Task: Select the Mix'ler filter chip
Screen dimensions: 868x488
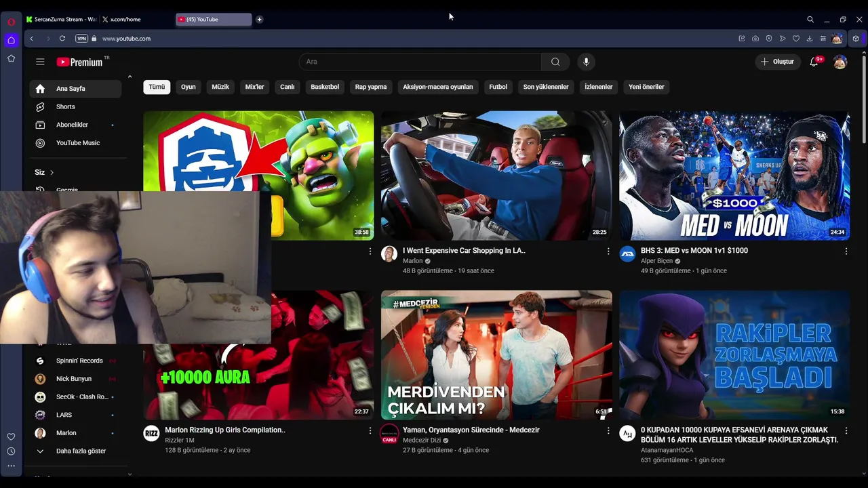Action: coord(254,87)
